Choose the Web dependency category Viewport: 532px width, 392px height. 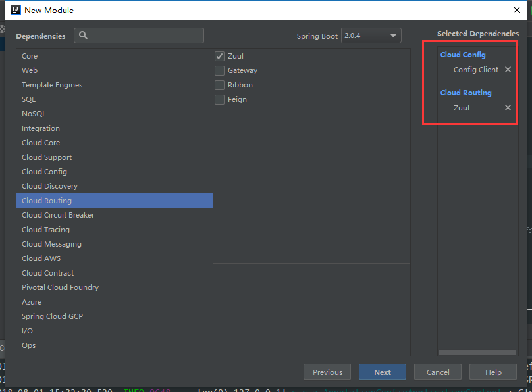(30, 70)
